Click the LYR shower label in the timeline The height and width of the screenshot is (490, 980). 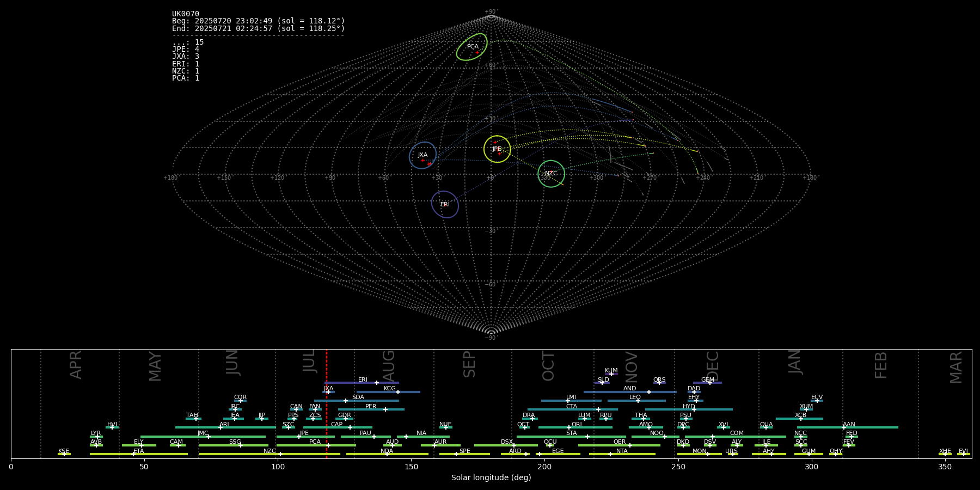[96, 433]
